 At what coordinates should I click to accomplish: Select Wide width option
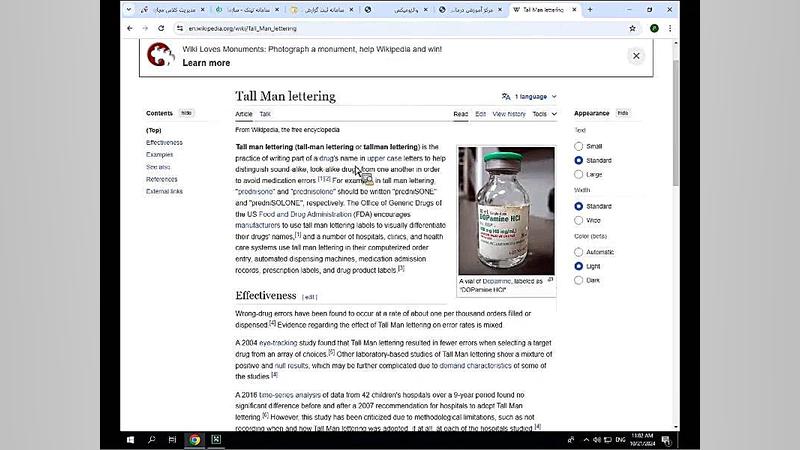pos(578,220)
